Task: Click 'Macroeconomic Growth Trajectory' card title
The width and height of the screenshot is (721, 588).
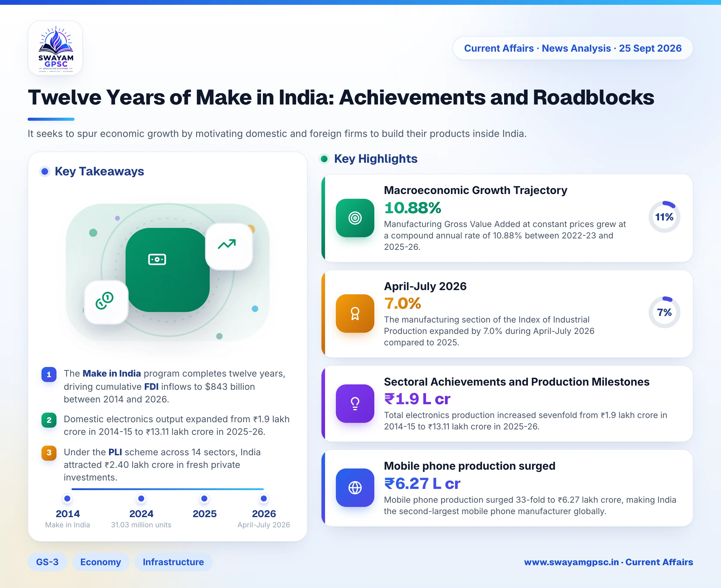Action: coord(475,190)
